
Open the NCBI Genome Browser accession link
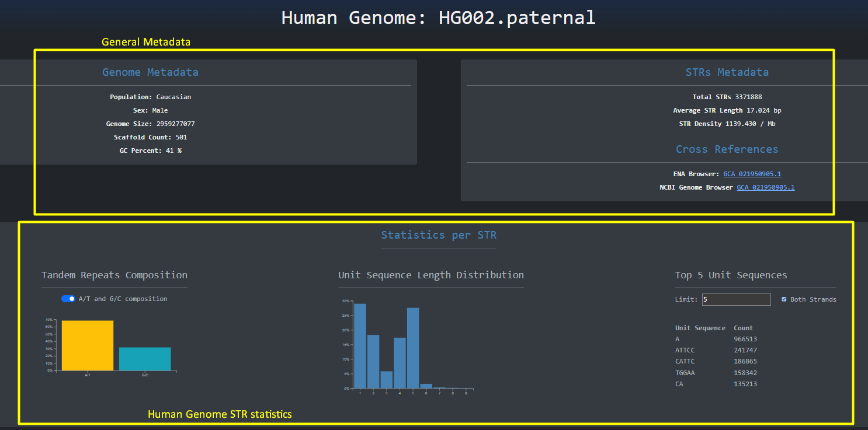765,187
